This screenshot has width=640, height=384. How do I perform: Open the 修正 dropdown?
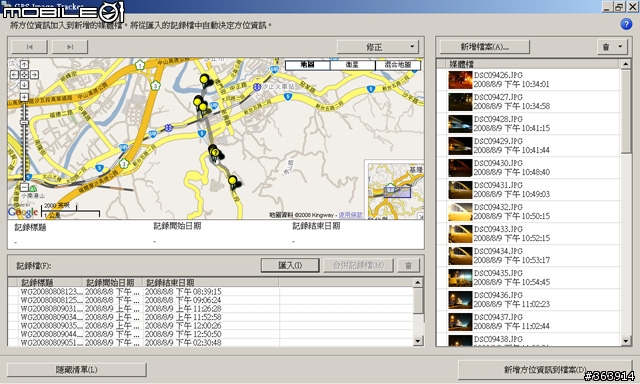pyautogui.click(x=378, y=47)
